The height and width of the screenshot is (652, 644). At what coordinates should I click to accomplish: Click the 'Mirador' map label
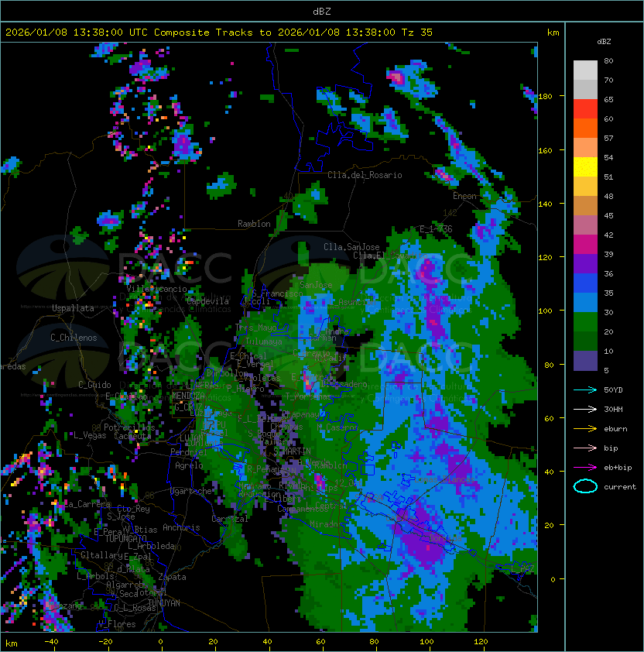coord(324,524)
